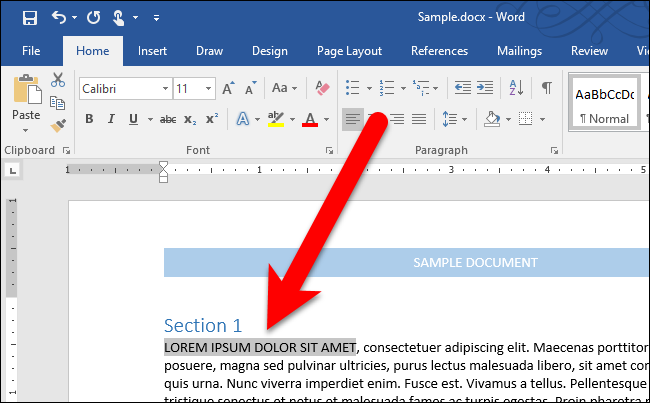Image resolution: width=650 pixels, height=403 pixels.
Task: Open shading color dropdown arrow
Action: [509, 119]
